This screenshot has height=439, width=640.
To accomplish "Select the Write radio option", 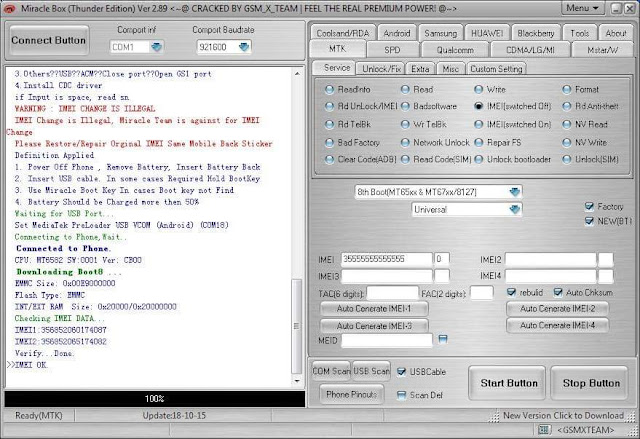I will click(x=479, y=89).
